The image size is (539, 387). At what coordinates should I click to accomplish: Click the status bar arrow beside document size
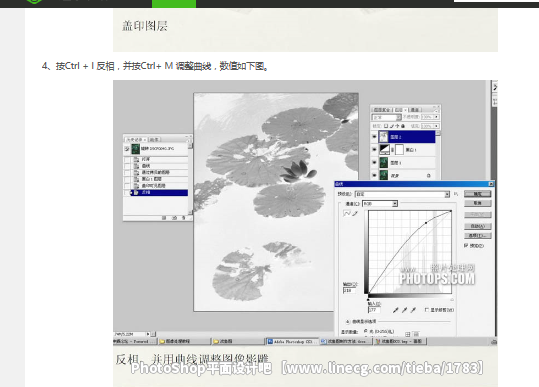148,334
